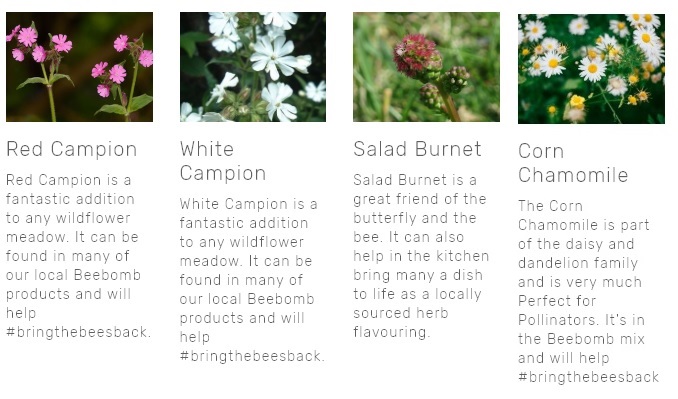Image resolution: width=678 pixels, height=399 pixels.
Task: Open the White Campion flower photo
Action: 253,67
